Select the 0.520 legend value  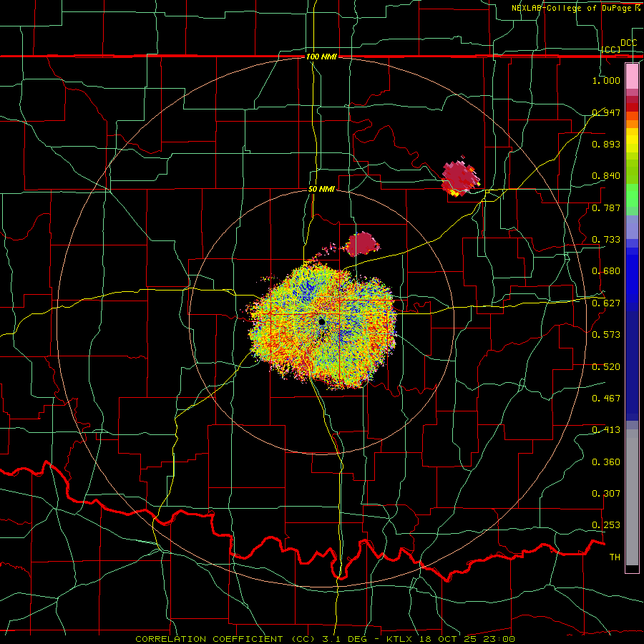(x=606, y=367)
